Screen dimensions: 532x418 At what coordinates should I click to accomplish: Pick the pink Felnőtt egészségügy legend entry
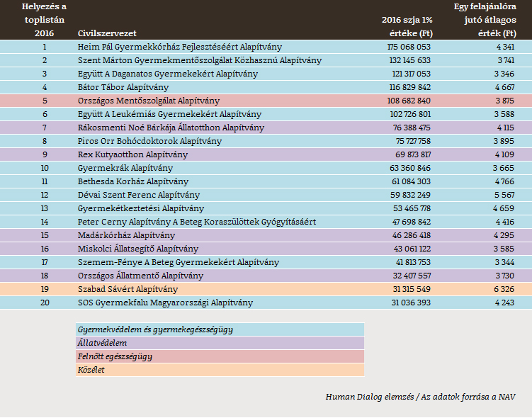pos(220,356)
